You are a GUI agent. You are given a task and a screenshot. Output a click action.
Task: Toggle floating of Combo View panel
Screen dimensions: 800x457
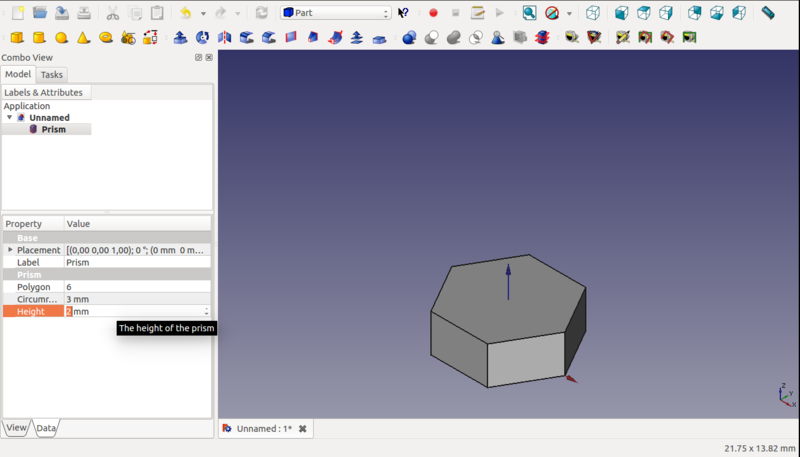click(198, 58)
